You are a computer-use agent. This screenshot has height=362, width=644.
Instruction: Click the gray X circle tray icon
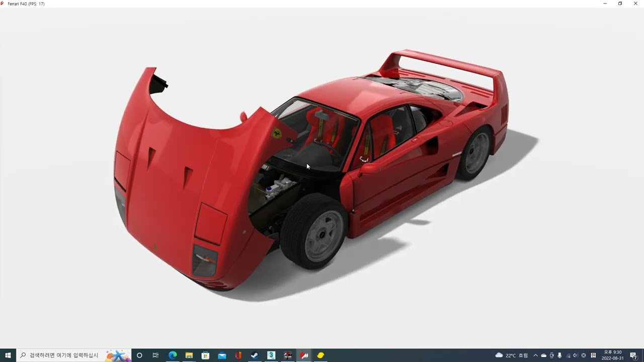coord(584,355)
